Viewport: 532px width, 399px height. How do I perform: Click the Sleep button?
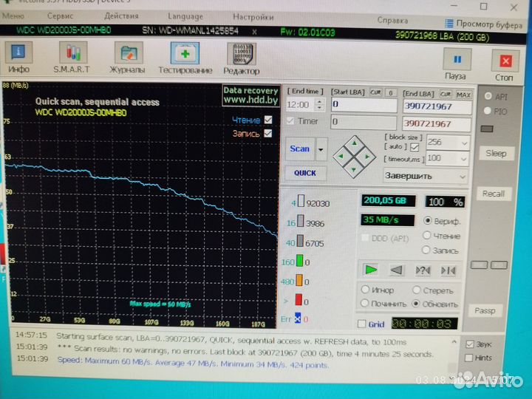(x=496, y=154)
